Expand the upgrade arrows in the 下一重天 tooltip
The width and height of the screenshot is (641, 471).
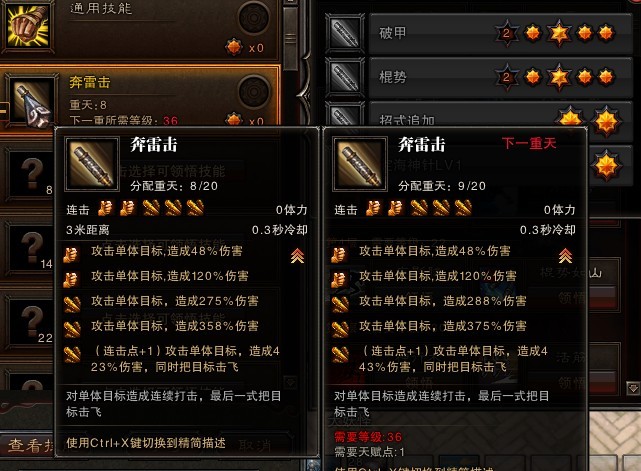(565, 256)
